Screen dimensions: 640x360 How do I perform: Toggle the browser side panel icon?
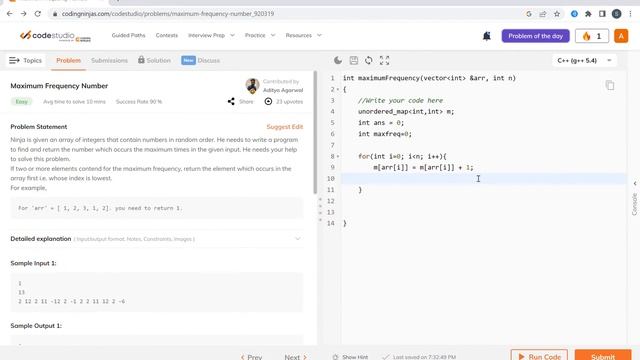[602, 14]
